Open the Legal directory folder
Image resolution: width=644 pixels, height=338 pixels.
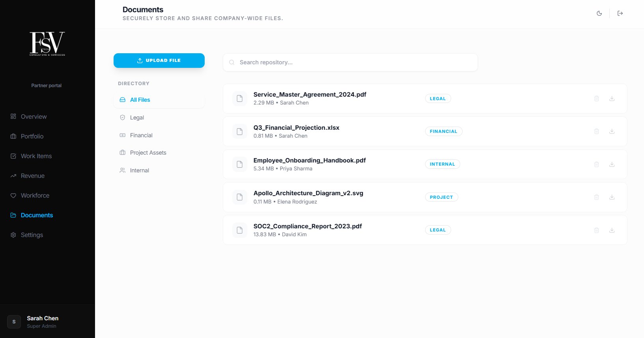pyautogui.click(x=159, y=118)
